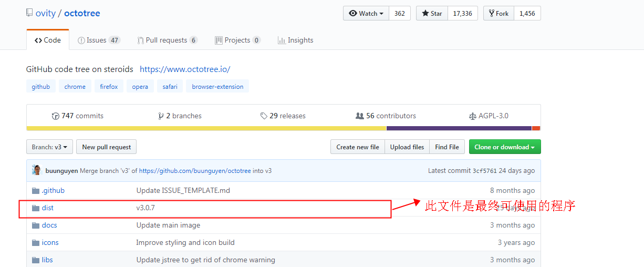This screenshot has width=644, height=267.
Task: Click the branches git-branch icon
Action: 161,116
